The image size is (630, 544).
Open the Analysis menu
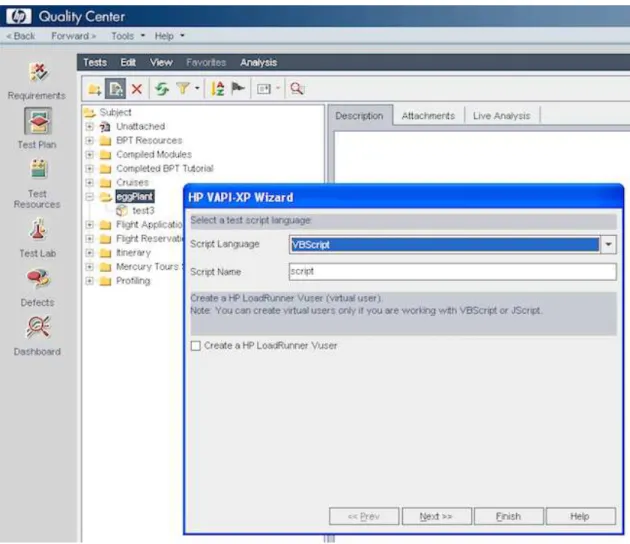258,63
